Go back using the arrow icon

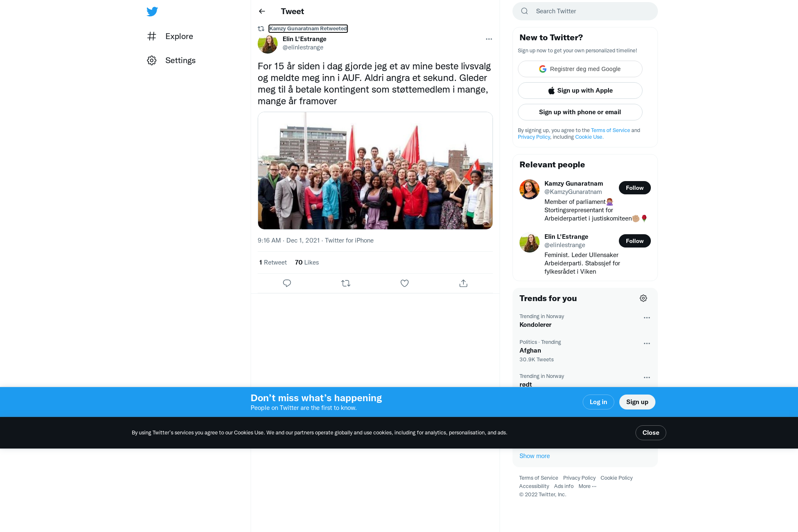pyautogui.click(x=262, y=11)
